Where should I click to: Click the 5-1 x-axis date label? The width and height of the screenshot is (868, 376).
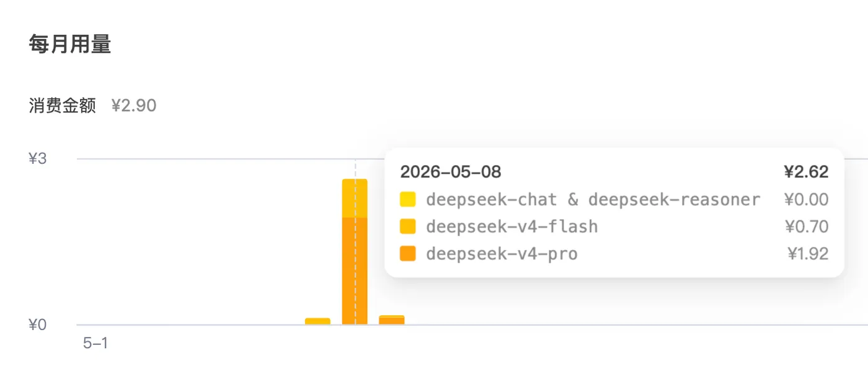coord(95,343)
